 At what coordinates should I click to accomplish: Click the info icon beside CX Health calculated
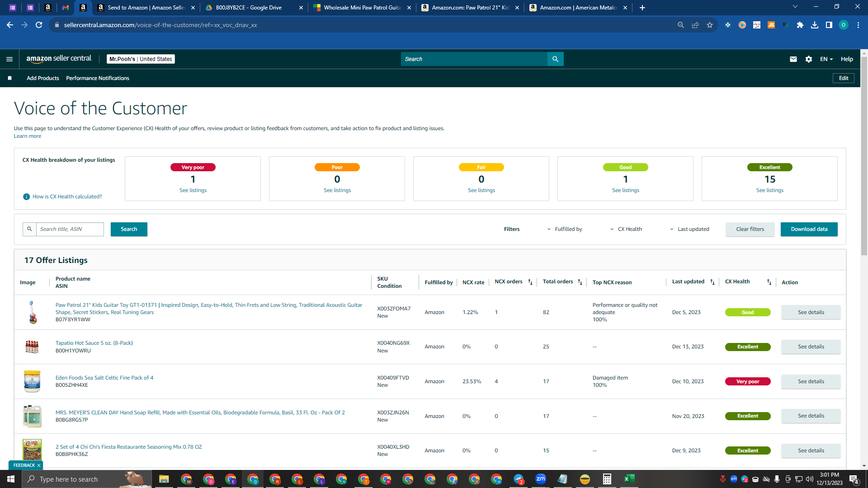point(26,197)
